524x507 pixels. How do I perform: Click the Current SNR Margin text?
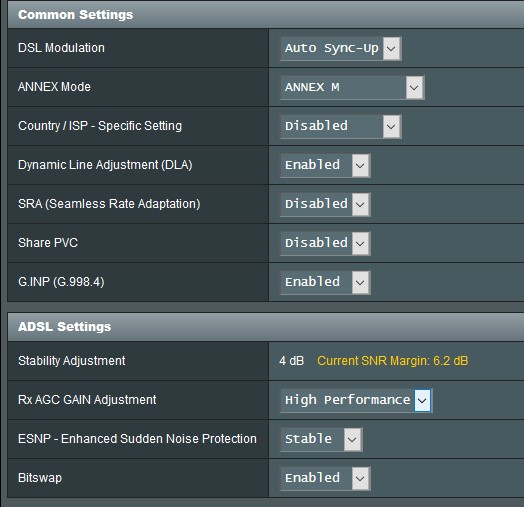tap(392, 361)
